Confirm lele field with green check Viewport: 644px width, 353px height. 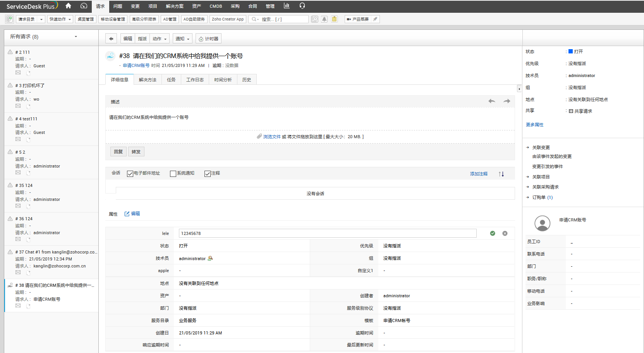(493, 233)
